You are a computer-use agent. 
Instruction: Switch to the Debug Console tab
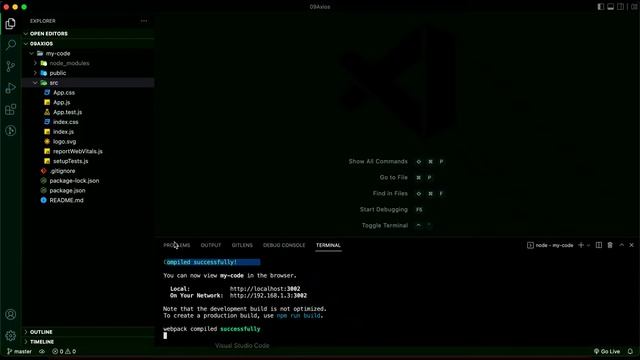[x=284, y=245]
